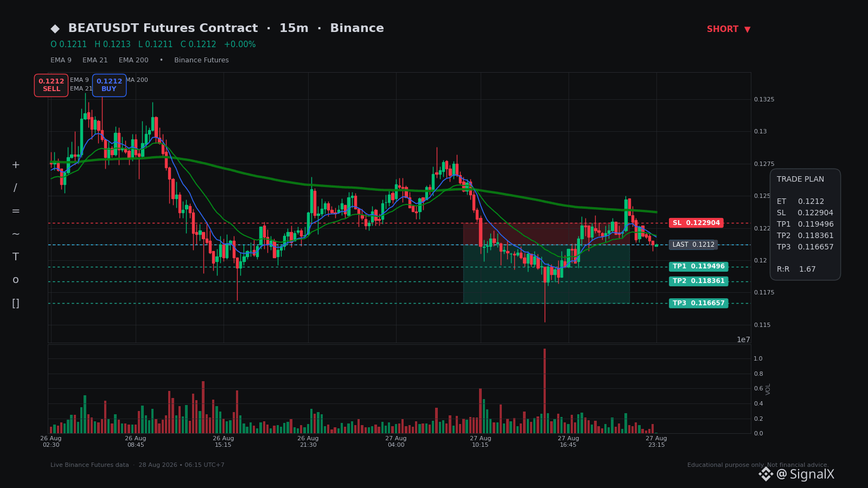
Task: Open the SHORT direction dropdown
Action: [x=729, y=29]
